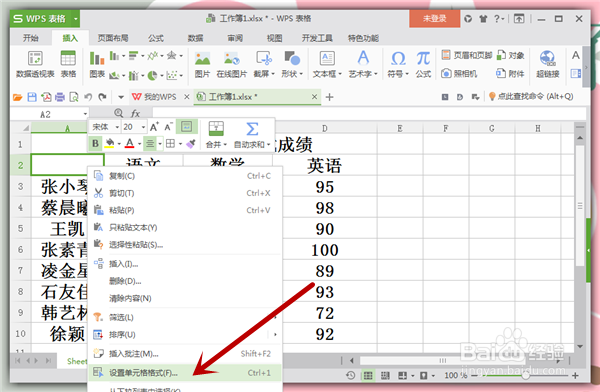Open the quick access toolbar customize arrow
The width and height of the screenshot is (600, 392).
point(121,97)
